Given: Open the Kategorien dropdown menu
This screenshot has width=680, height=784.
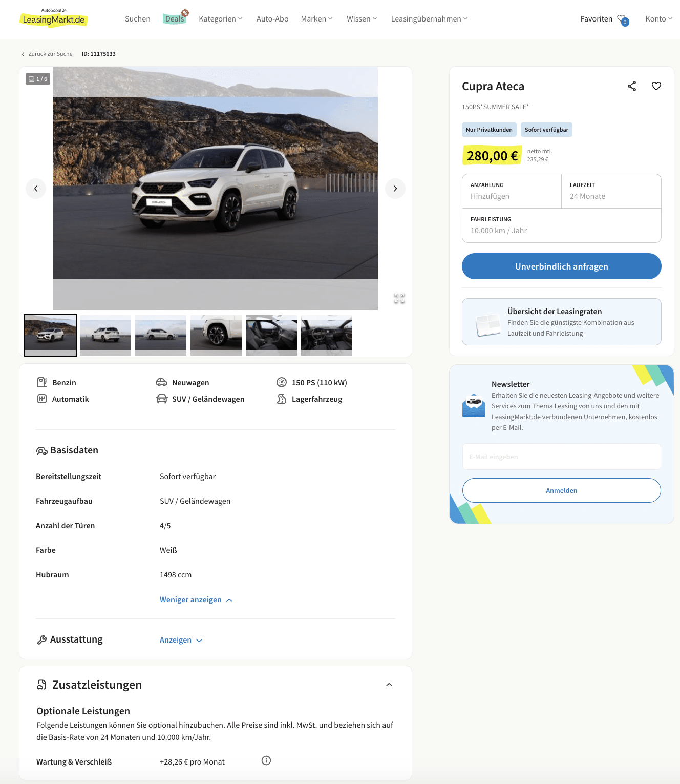Looking at the screenshot, I should click(x=221, y=19).
